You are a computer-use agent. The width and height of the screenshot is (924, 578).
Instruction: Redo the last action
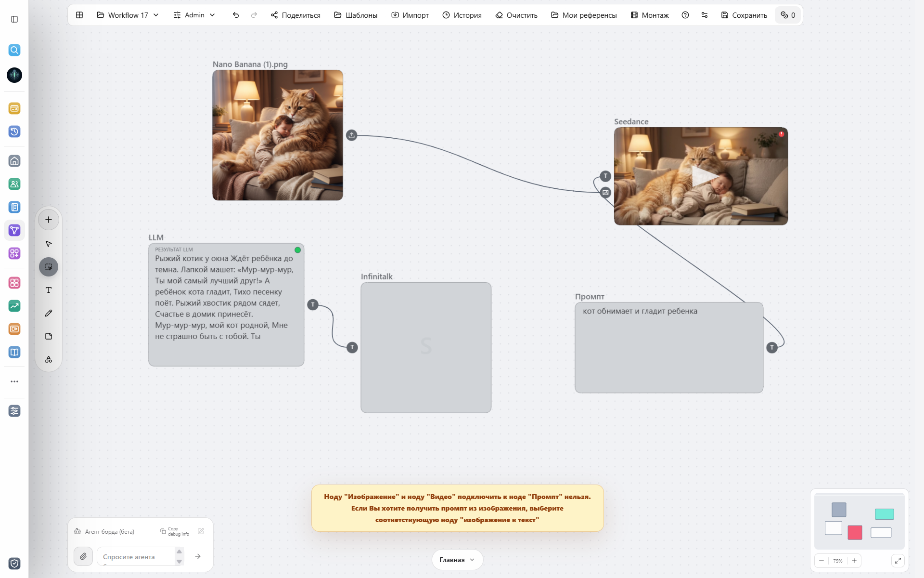click(x=254, y=15)
